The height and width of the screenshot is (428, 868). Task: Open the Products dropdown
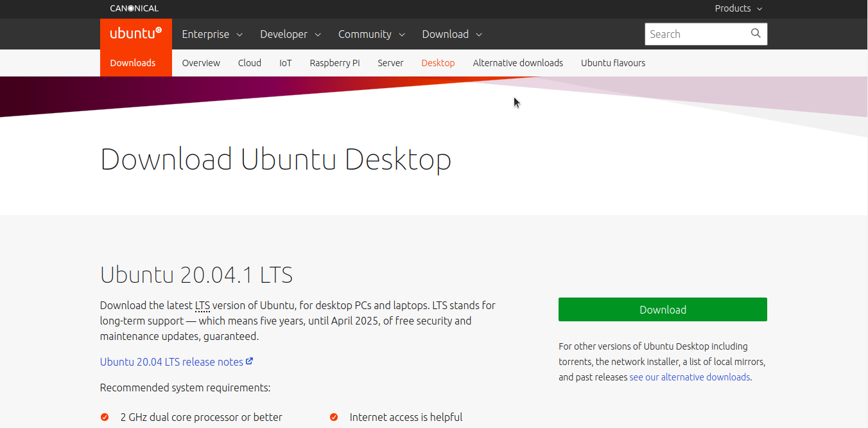(x=738, y=8)
